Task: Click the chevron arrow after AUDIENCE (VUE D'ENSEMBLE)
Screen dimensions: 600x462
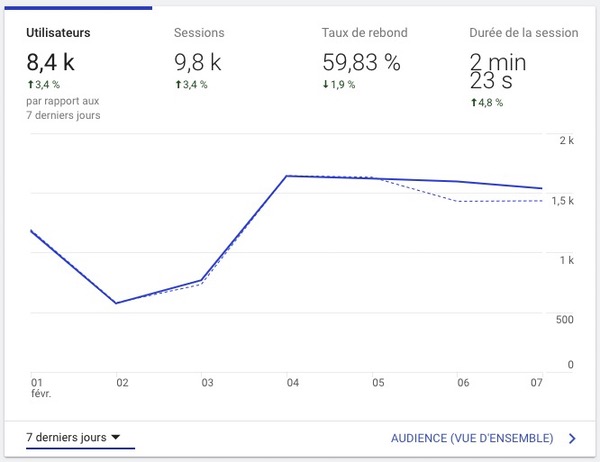Action: [572, 438]
